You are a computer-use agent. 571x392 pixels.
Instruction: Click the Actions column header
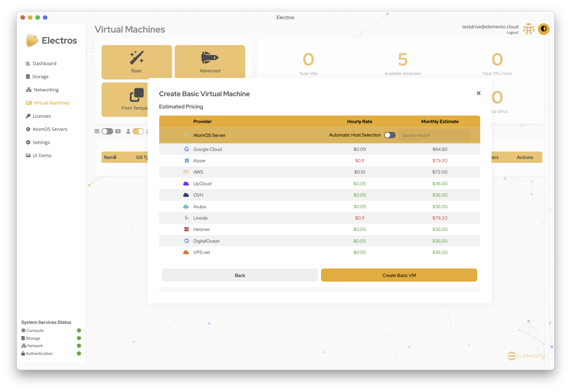pos(525,157)
